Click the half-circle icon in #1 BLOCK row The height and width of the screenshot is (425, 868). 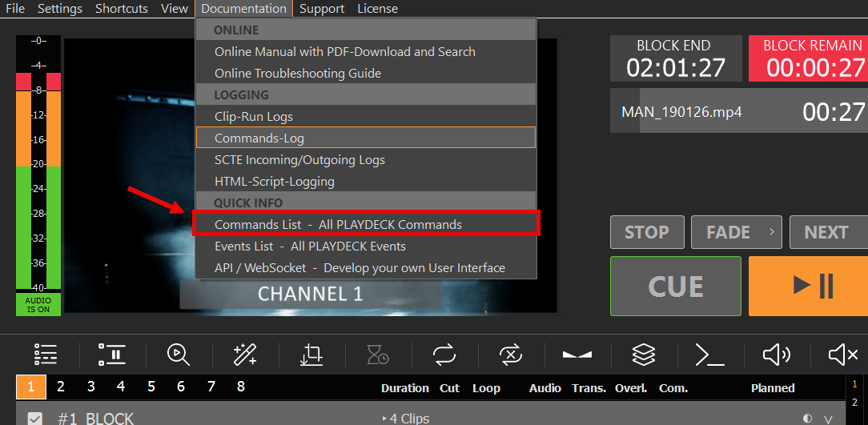[808, 419]
